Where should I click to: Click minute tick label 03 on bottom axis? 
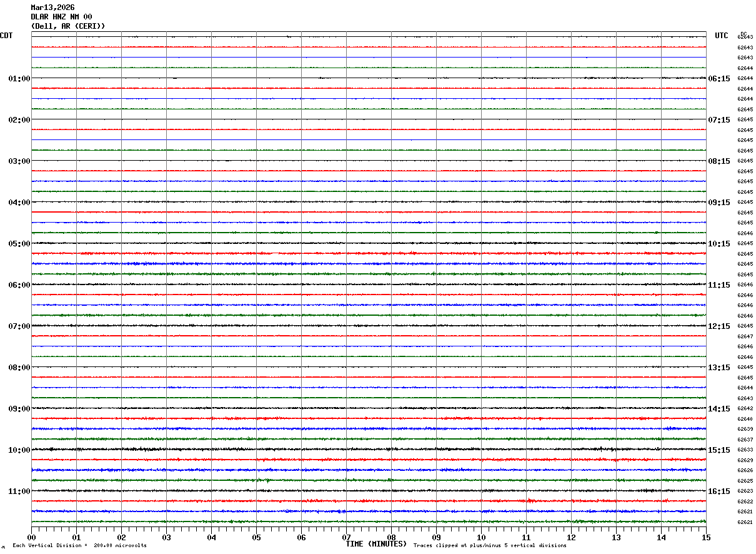(166, 538)
